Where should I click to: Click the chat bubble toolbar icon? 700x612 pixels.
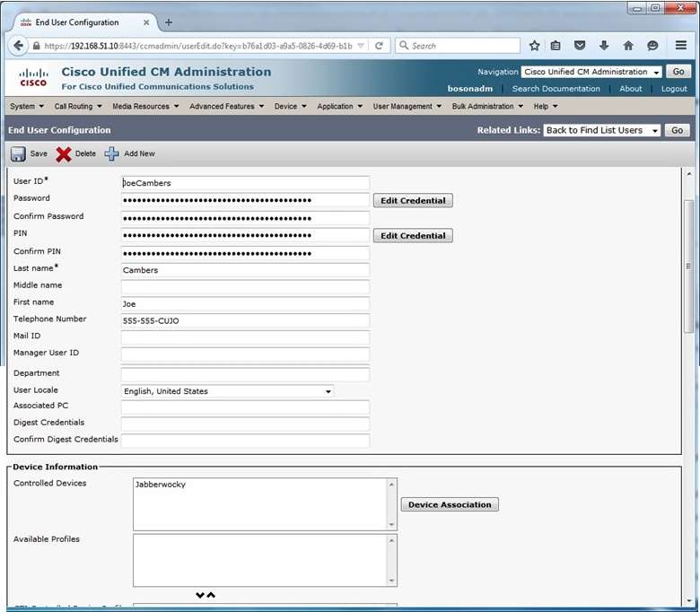pos(652,46)
